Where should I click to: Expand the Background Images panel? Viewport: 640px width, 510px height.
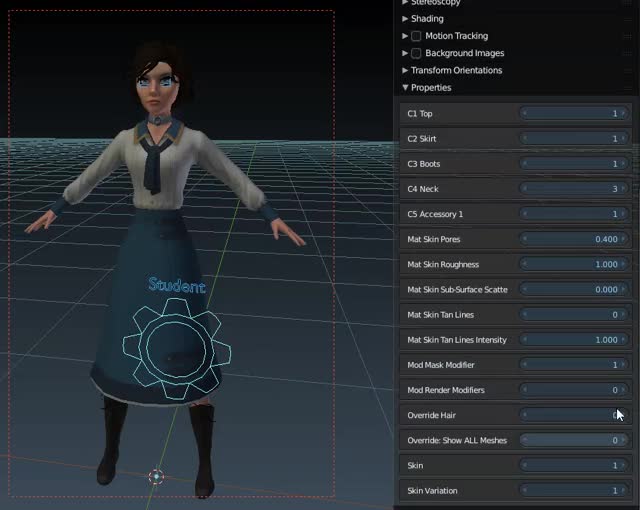[x=405, y=53]
